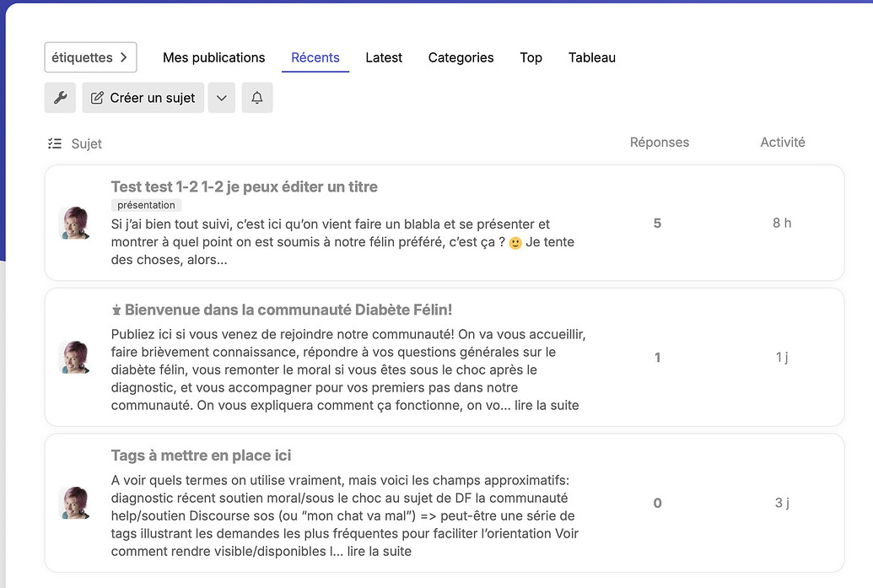The width and height of the screenshot is (873, 588).
Task: Open the Categories tab
Action: tap(461, 57)
